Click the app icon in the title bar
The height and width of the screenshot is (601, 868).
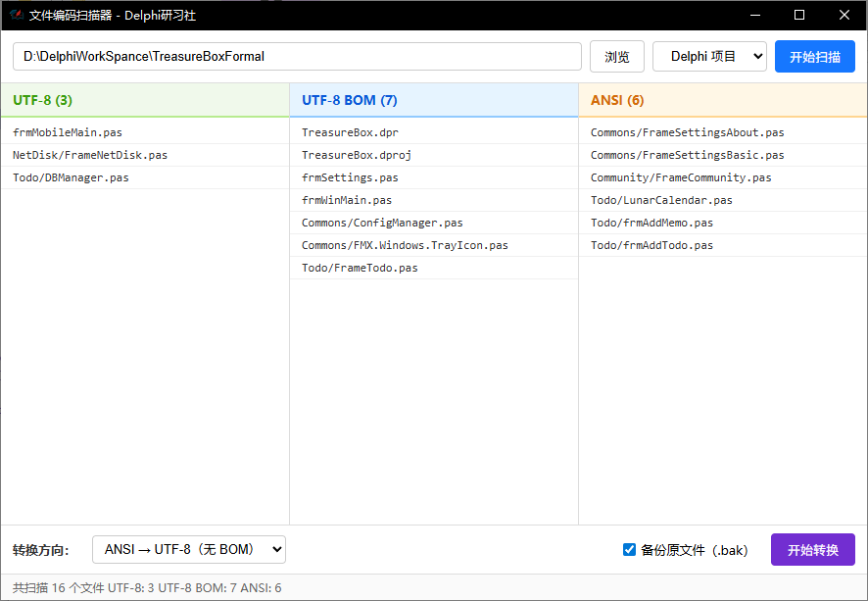[x=17, y=15]
